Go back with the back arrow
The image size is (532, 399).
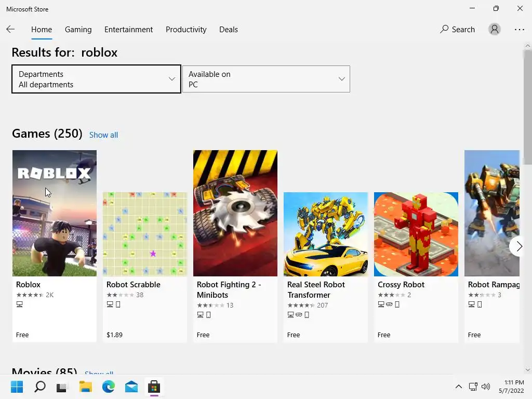coord(10,29)
